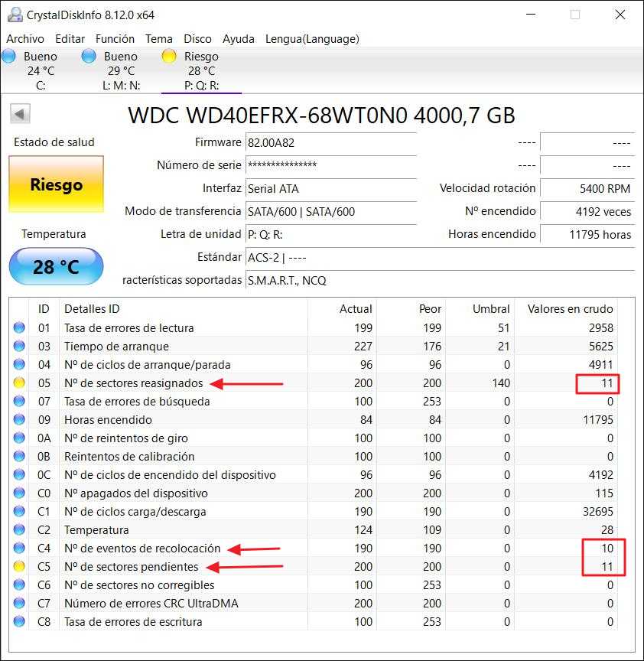Click the masked serial number field
The width and height of the screenshot is (644, 661).
pos(331,165)
